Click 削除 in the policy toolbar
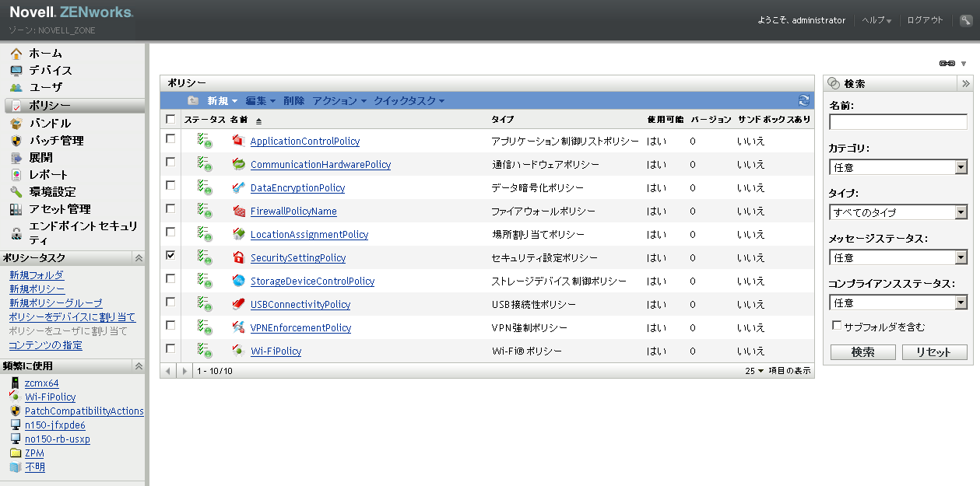The width and height of the screenshot is (980, 486). coord(294,101)
